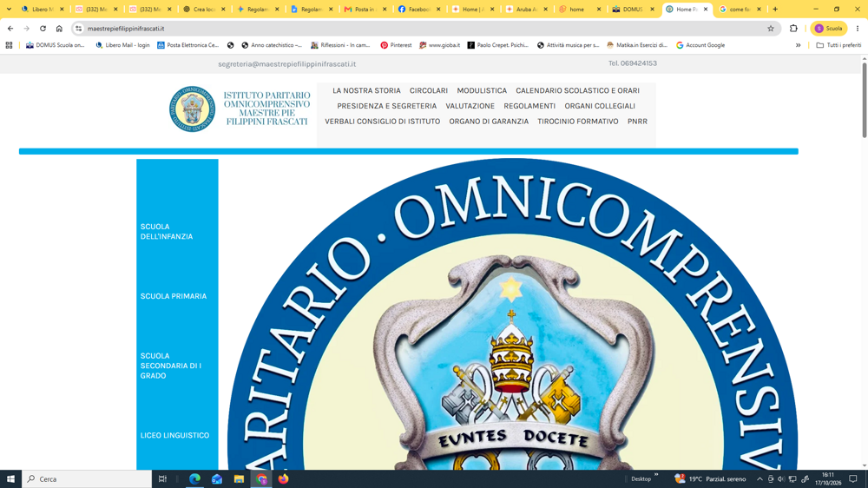
Task: Switch to the Facebook tab
Action: pos(419,9)
